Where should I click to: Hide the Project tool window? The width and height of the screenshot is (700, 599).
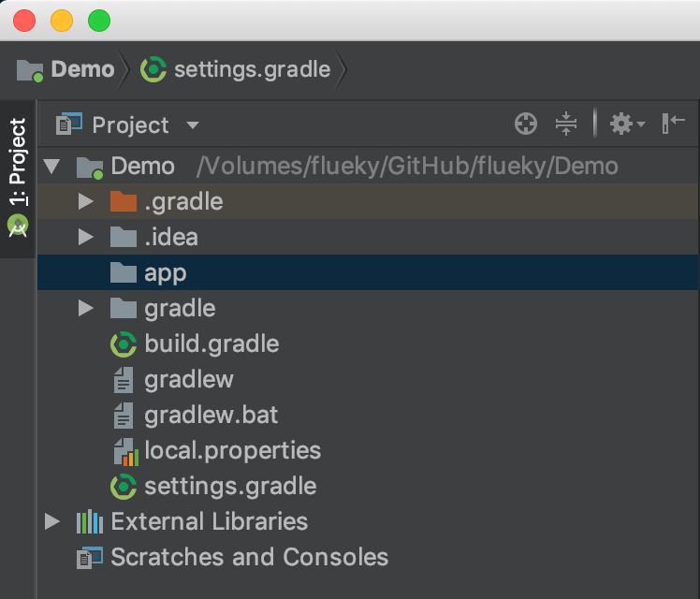pos(673,124)
